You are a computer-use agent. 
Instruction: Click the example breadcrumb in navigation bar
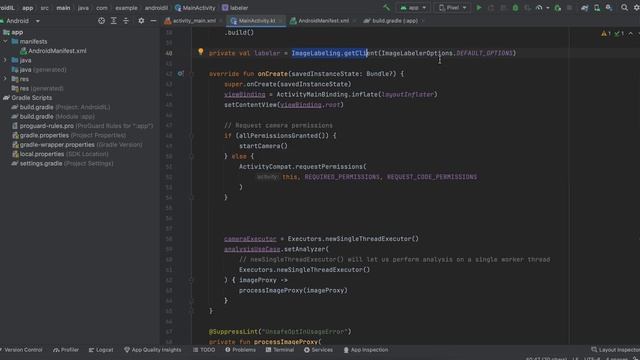coord(126,8)
